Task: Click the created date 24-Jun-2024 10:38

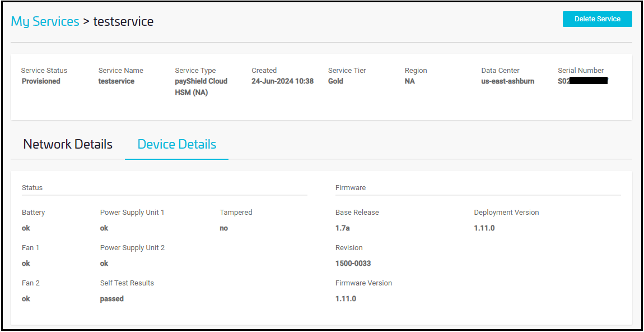Action: click(282, 81)
